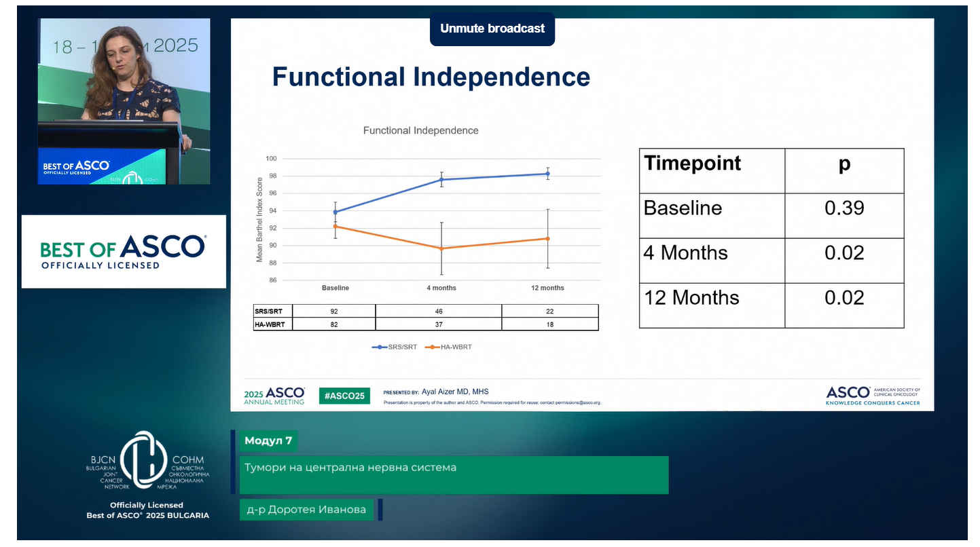980x547 pixels.
Task: Click the Unmute broadcast button
Action: [x=492, y=29]
